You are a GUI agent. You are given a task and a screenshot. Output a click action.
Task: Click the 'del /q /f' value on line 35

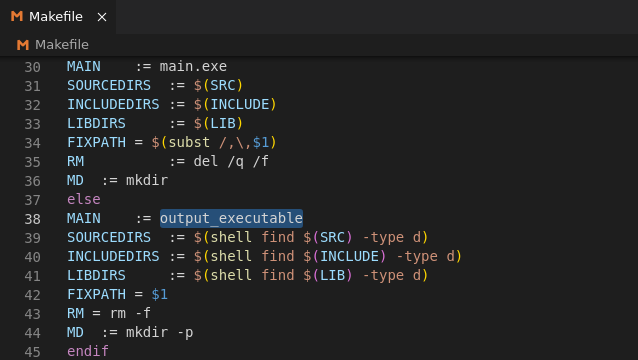point(231,161)
